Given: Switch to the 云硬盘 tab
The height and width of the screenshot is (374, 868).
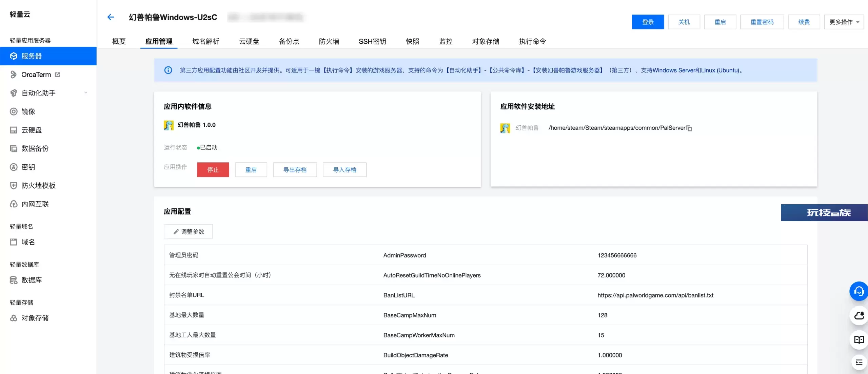Looking at the screenshot, I should pyautogui.click(x=249, y=41).
